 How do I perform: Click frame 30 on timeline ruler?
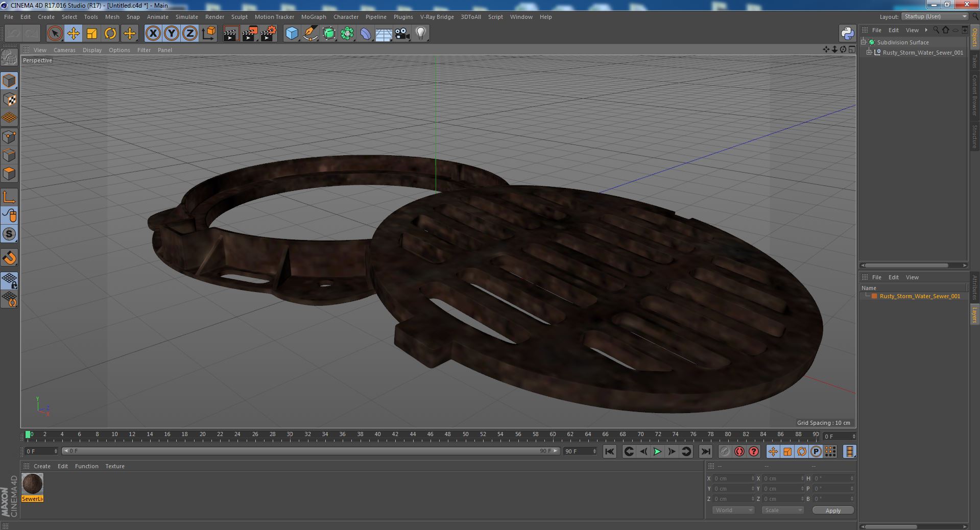pos(290,435)
